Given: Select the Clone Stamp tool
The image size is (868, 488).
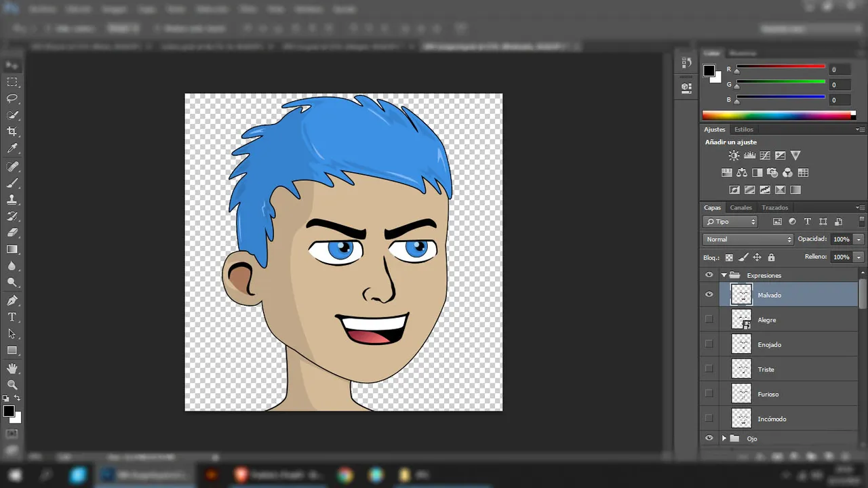Looking at the screenshot, I should (12, 200).
